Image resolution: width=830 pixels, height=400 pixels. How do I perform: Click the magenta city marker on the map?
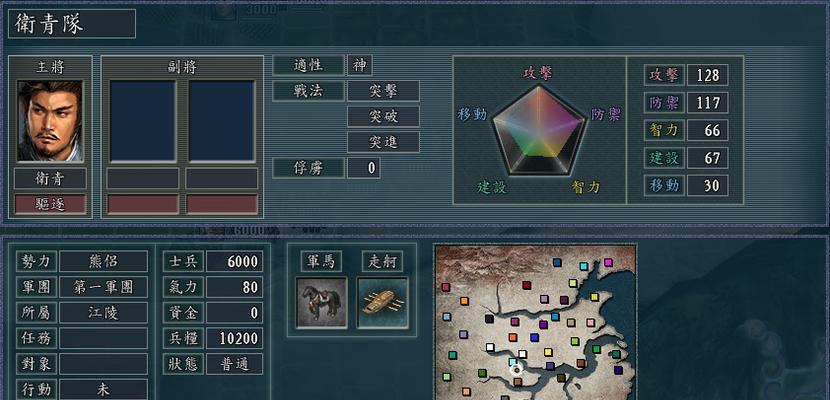[608, 262]
